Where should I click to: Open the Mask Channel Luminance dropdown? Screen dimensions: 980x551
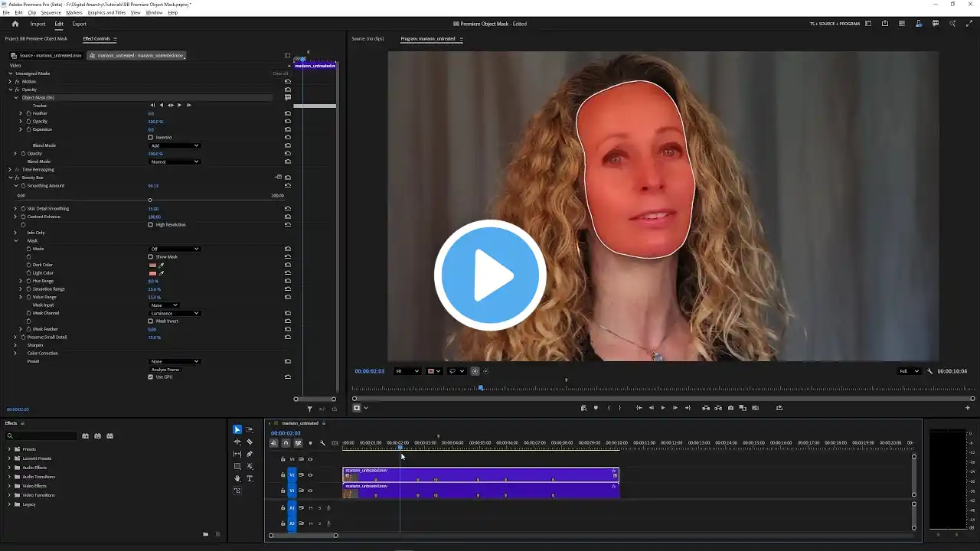pyautogui.click(x=175, y=313)
